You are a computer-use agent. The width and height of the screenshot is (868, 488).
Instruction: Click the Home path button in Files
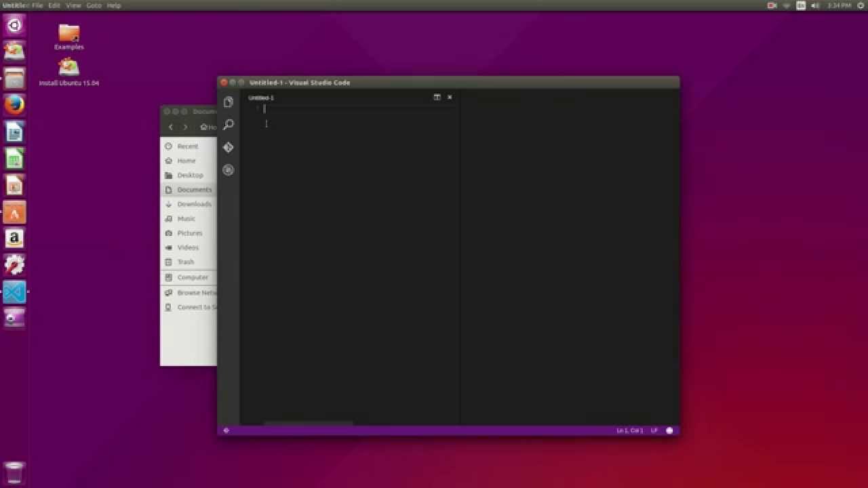click(208, 127)
